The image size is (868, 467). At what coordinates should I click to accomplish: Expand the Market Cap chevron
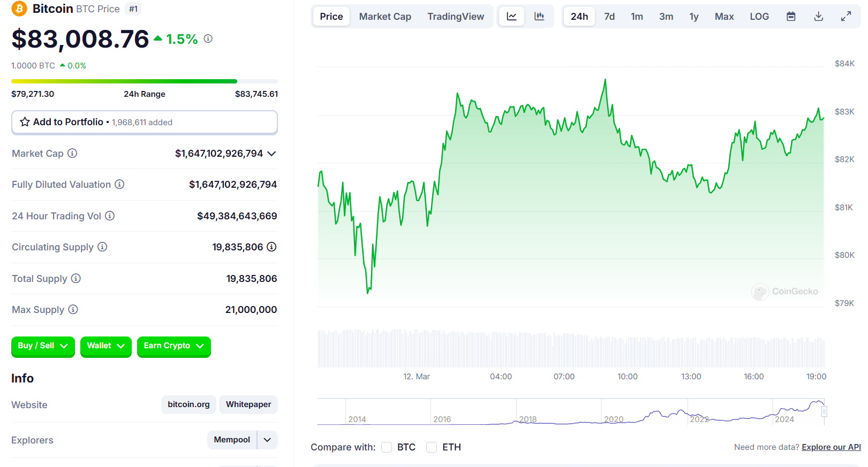271,154
